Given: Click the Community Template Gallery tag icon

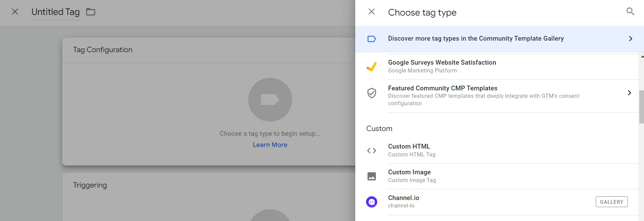Looking at the screenshot, I should point(371,39).
